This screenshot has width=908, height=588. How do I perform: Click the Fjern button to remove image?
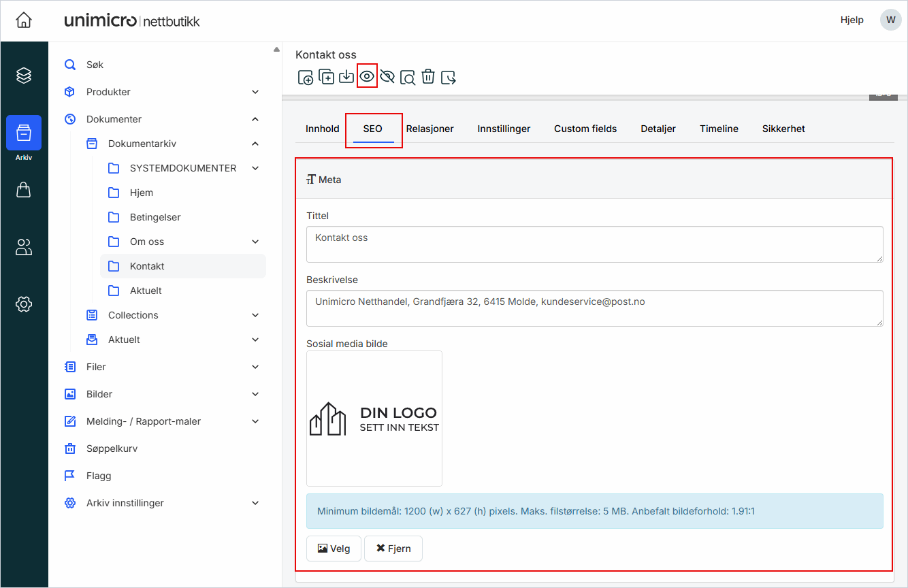click(393, 549)
